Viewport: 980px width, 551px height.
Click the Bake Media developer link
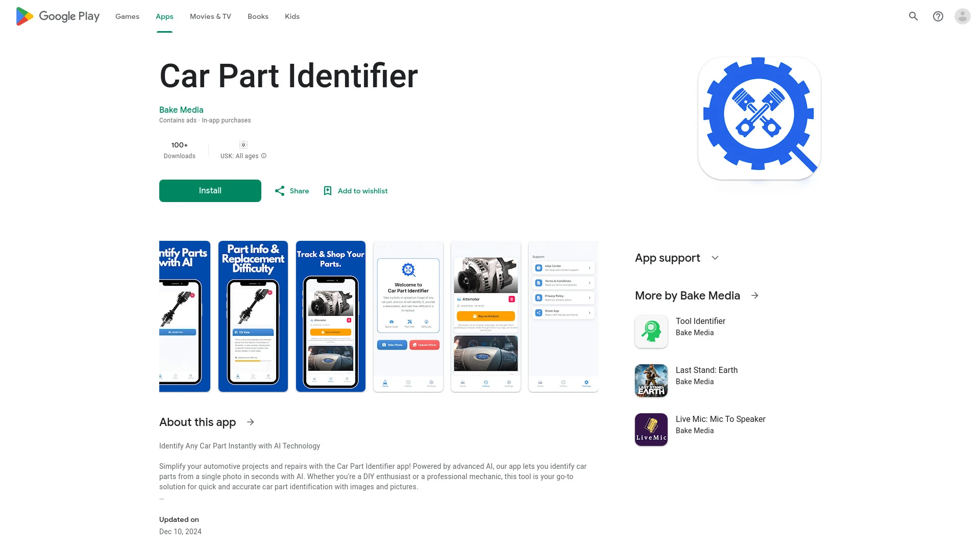pos(180,110)
